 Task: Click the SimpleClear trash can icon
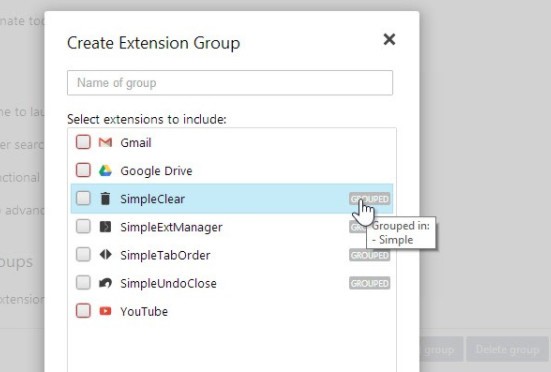105,198
